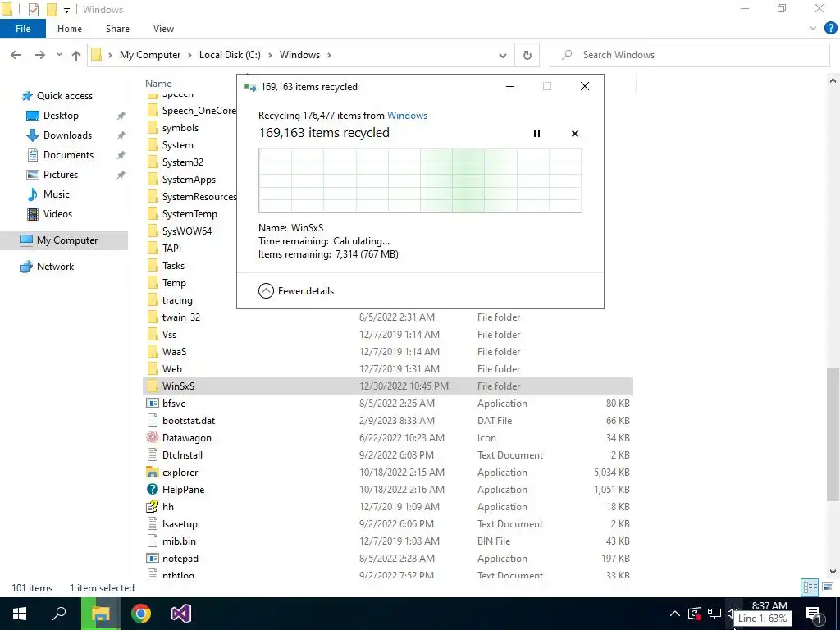
Task: Open Desktop in navigation pane
Action: point(61,115)
